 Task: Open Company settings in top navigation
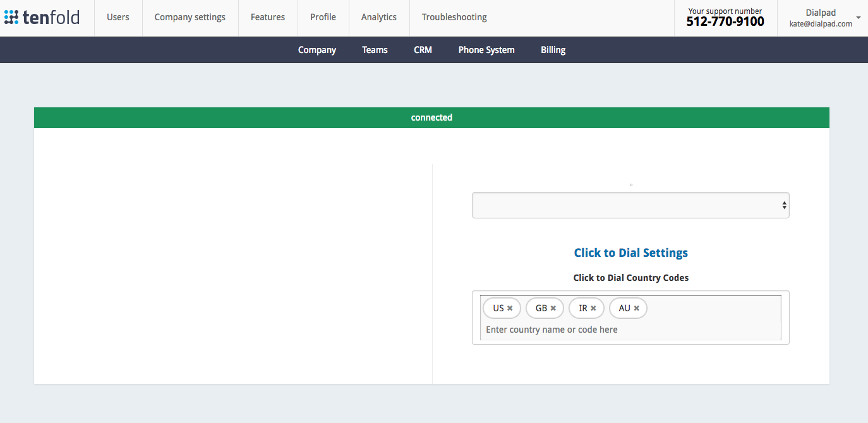click(190, 17)
